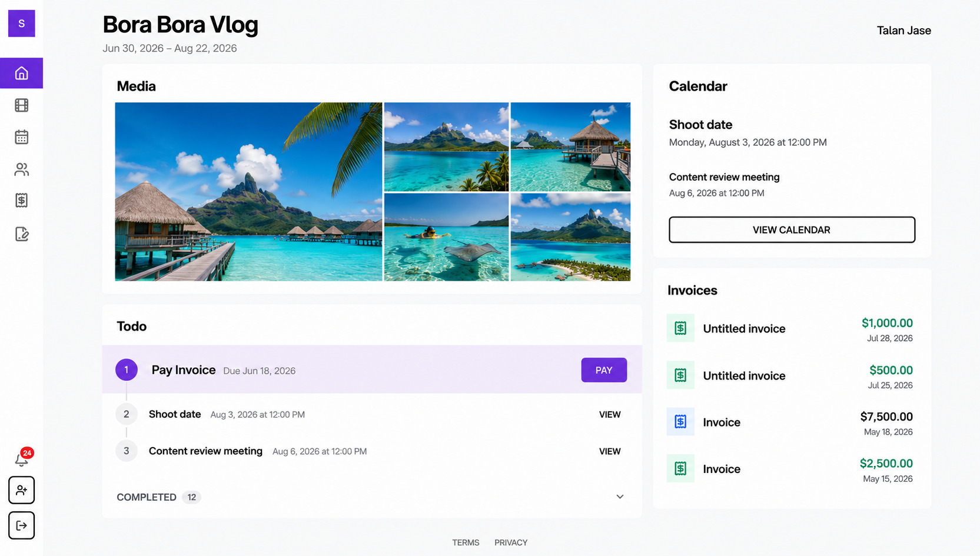980x556 pixels.
Task: Click the log out icon button
Action: tap(21, 525)
